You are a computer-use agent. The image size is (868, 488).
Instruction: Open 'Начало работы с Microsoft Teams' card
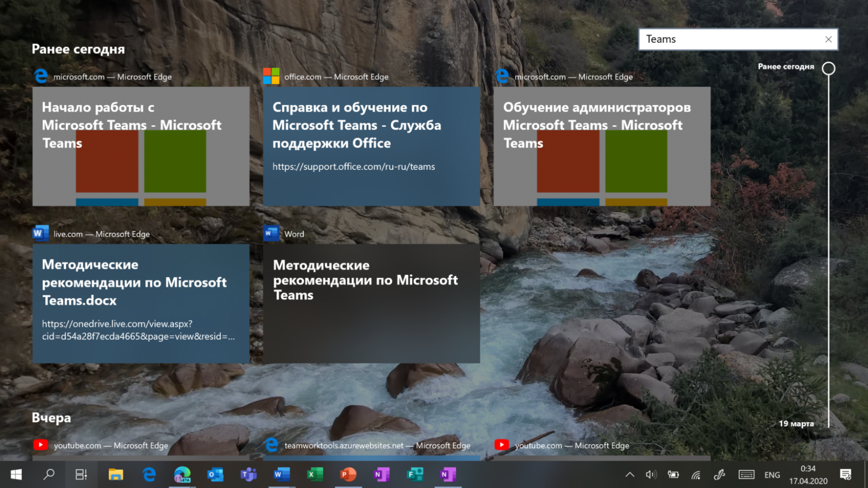(141, 146)
